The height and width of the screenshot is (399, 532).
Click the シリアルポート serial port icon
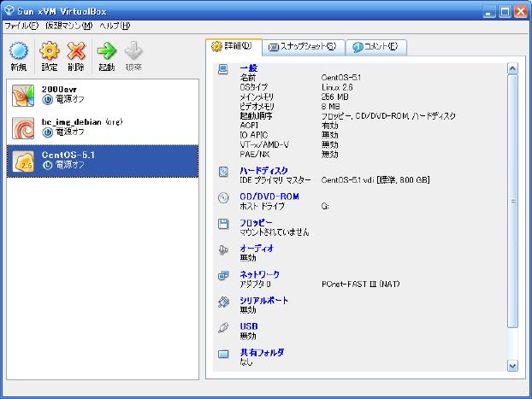[223, 302]
